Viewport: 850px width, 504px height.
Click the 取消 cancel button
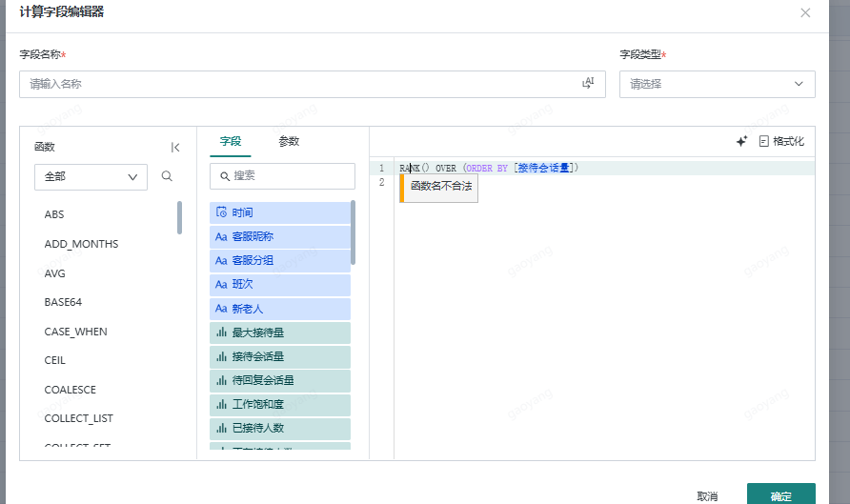pos(707,495)
